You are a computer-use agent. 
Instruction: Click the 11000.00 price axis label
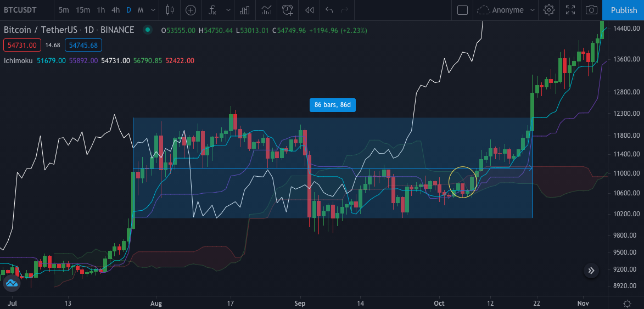(625, 173)
